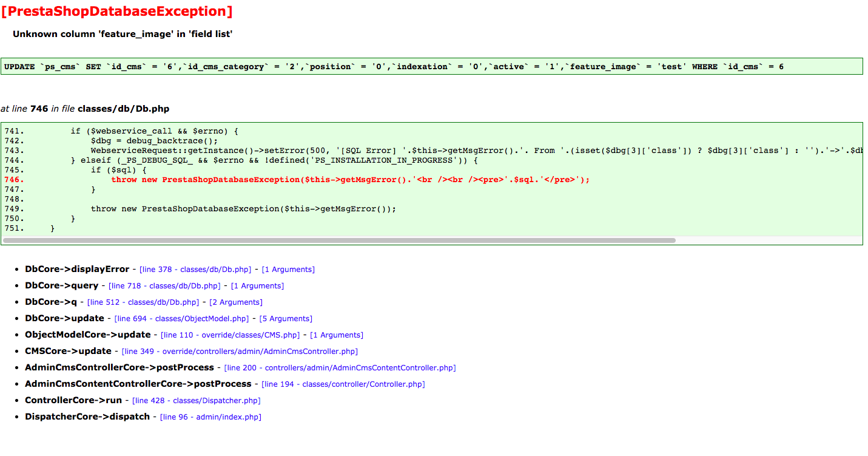Open line 200 AdminCmsContentController.php link
868x456 pixels.
coord(340,368)
